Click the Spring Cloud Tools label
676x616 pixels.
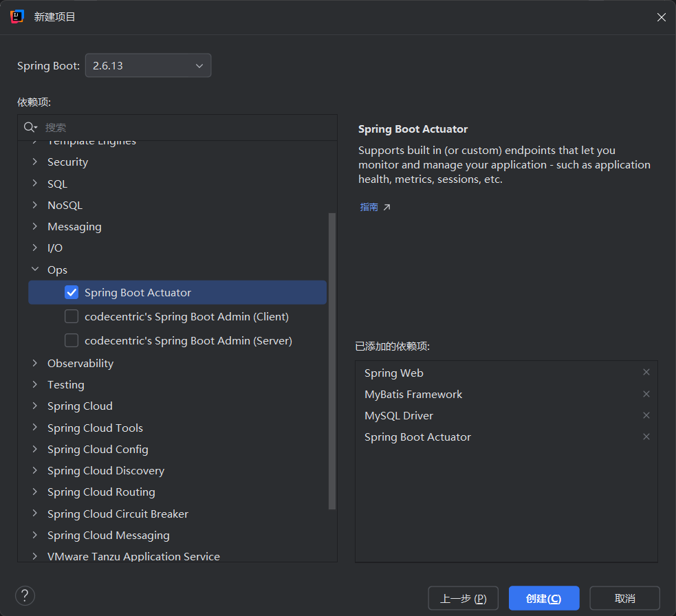click(95, 428)
